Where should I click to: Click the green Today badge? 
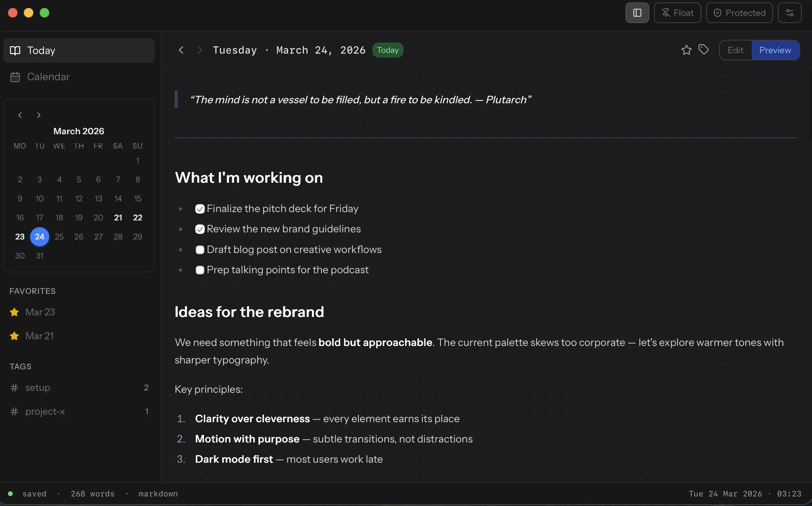(x=387, y=50)
